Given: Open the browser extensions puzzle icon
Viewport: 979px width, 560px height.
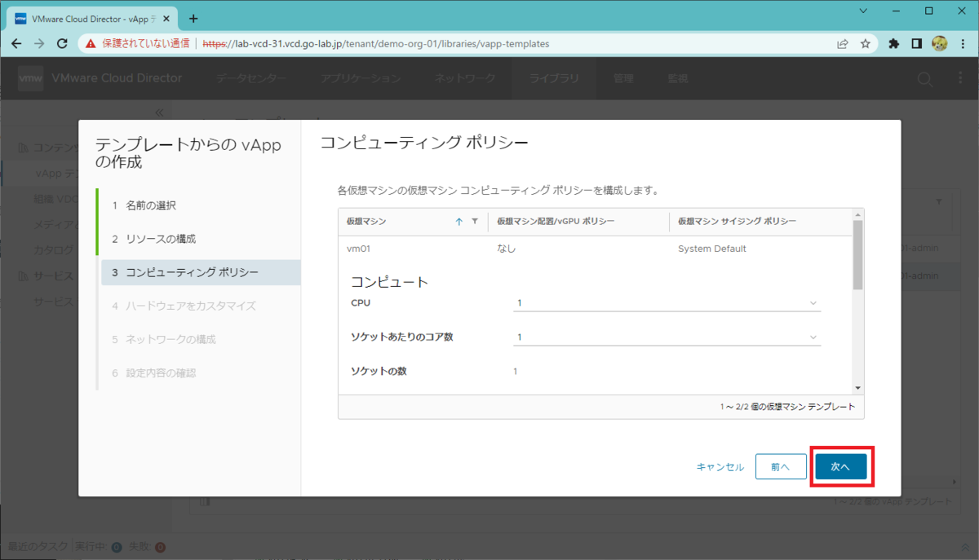Looking at the screenshot, I should tap(894, 44).
